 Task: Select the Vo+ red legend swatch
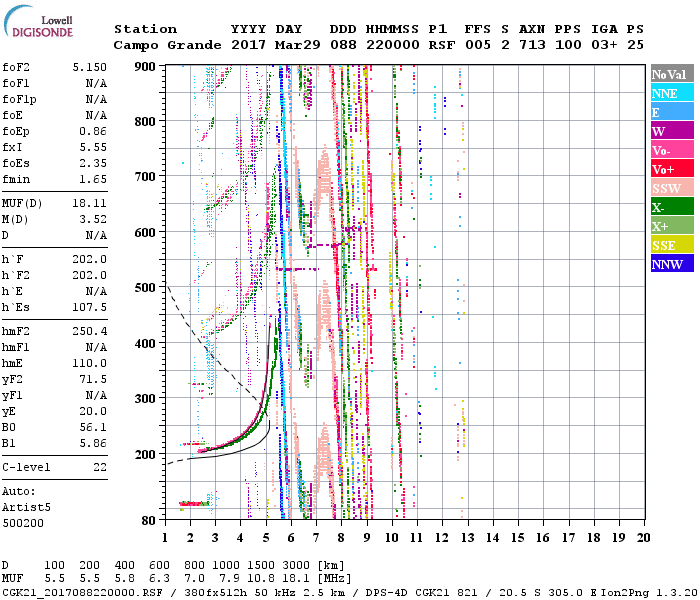pyautogui.click(x=672, y=169)
